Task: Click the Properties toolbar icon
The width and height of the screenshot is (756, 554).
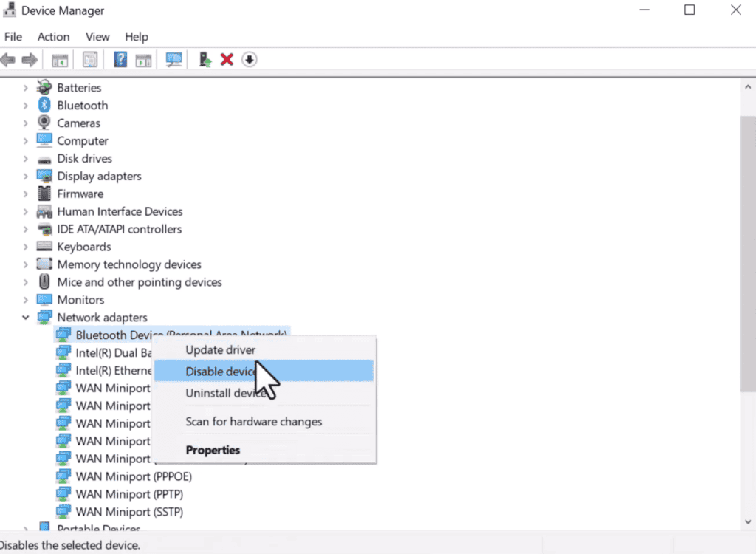Action: (x=90, y=59)
